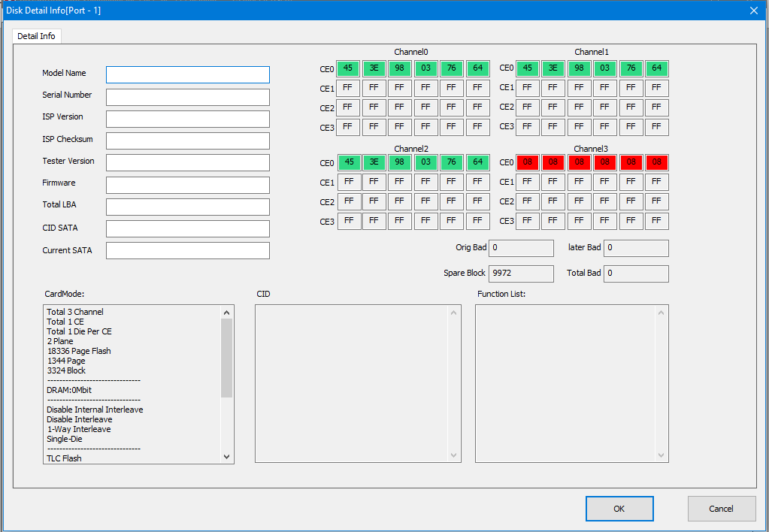Screen dimensions: 769x532
Task: Click CardMode list scroll up arrow
Action: pos(226,313)
